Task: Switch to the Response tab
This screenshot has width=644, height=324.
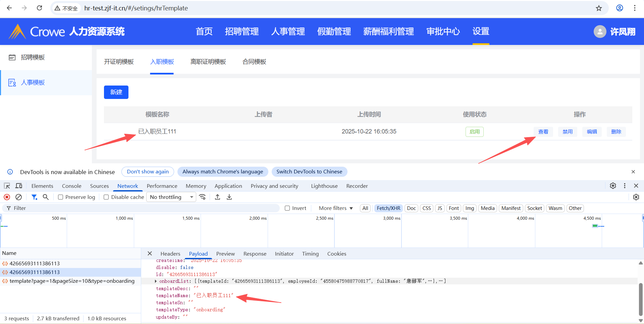Action: (255, 254)
